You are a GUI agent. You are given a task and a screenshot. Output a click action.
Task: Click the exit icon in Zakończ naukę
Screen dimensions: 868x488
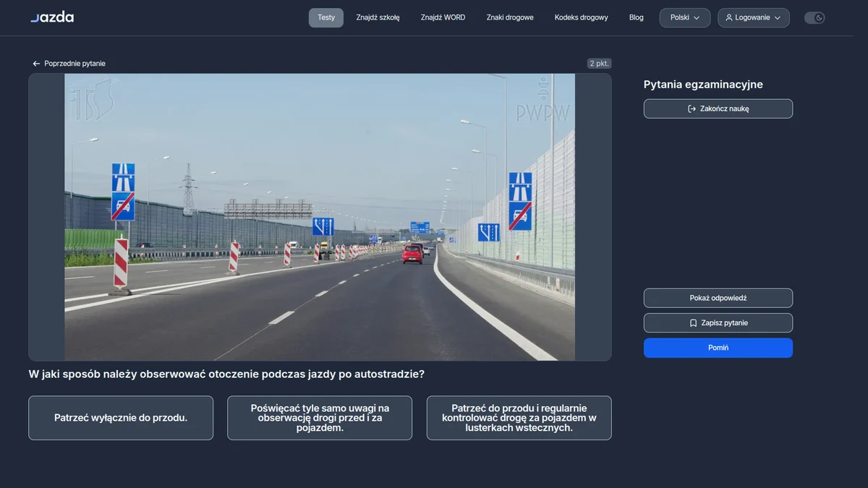692,108
